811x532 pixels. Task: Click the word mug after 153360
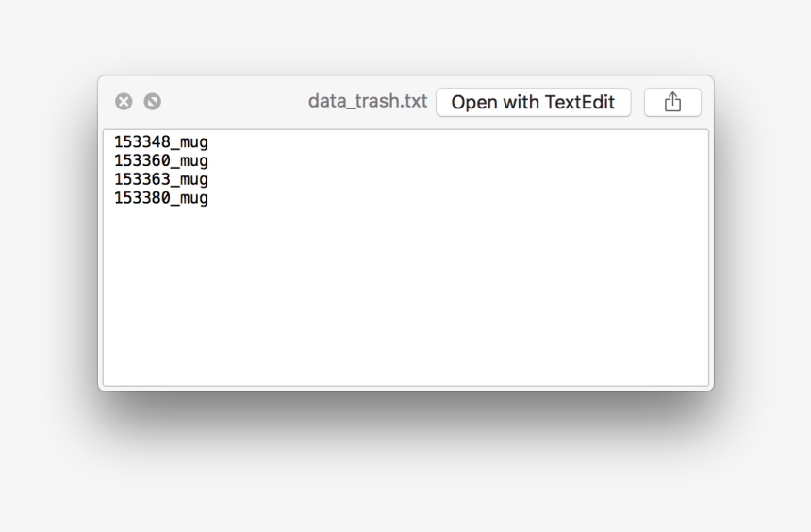tap(194, 161)
